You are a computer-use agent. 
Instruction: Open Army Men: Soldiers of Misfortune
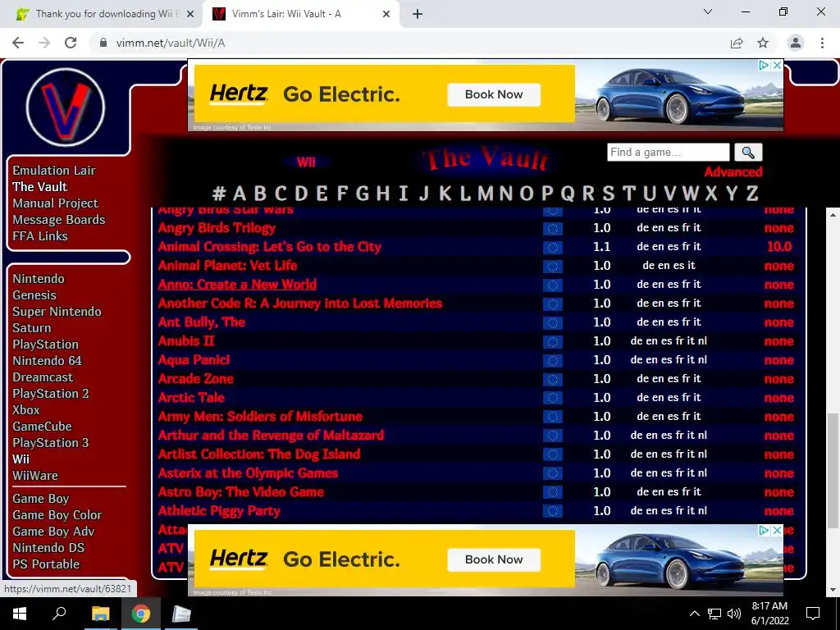coord(260,416)
